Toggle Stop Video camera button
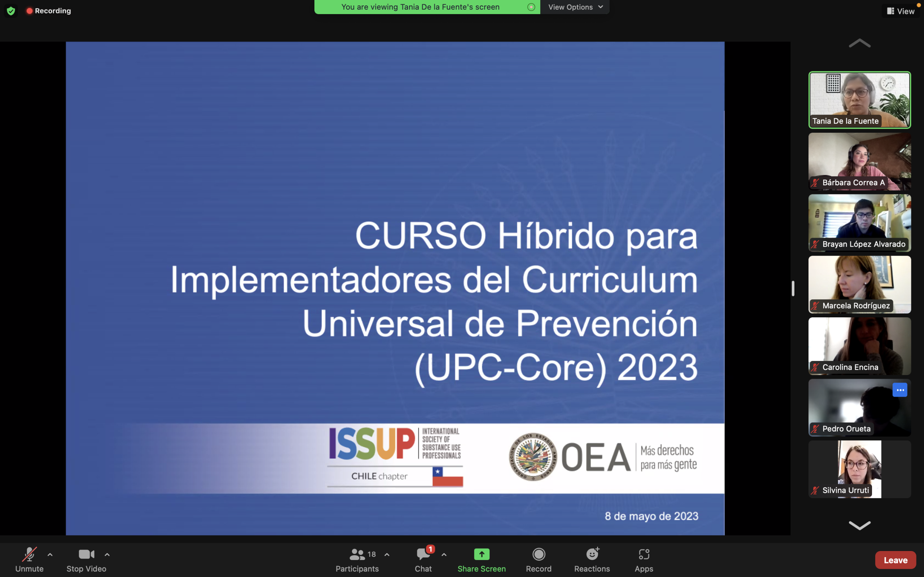This screenshot has width=924, height=577. [86, 554]
